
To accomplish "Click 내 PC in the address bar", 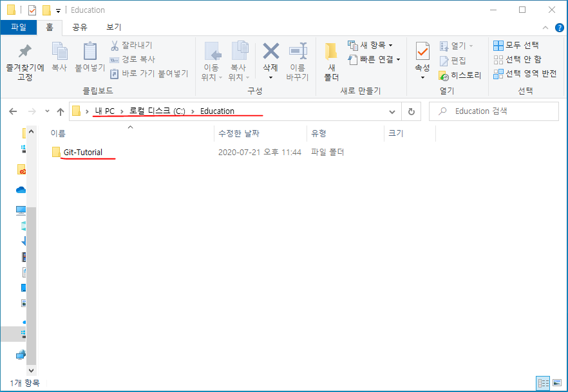I will pos(105,111).
